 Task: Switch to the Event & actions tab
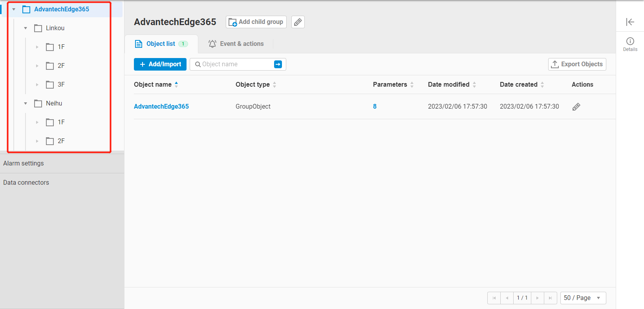click(x=236, y=44)
